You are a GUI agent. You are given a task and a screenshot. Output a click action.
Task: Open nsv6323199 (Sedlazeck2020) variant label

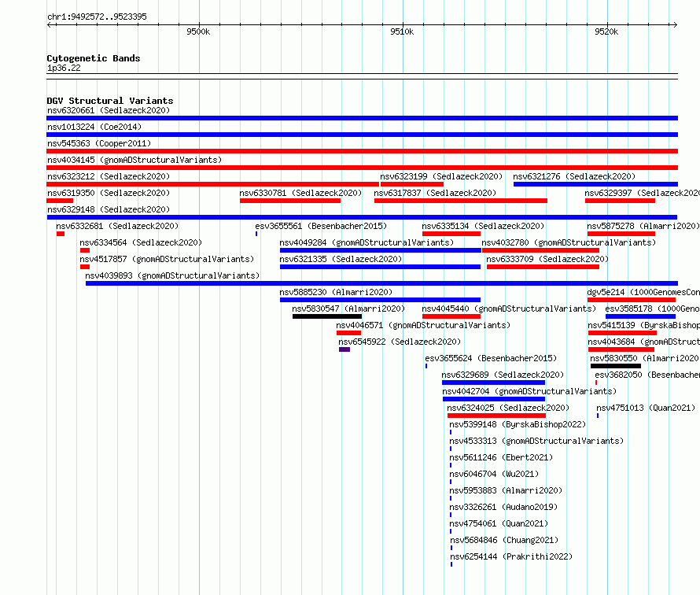[x=441, y=176]
